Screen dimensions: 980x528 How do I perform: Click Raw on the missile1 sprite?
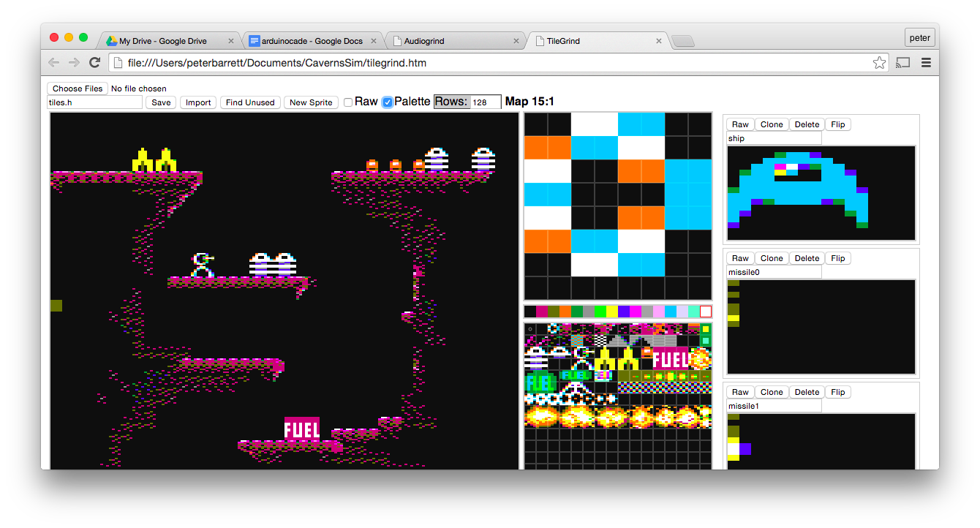(740, 392)
